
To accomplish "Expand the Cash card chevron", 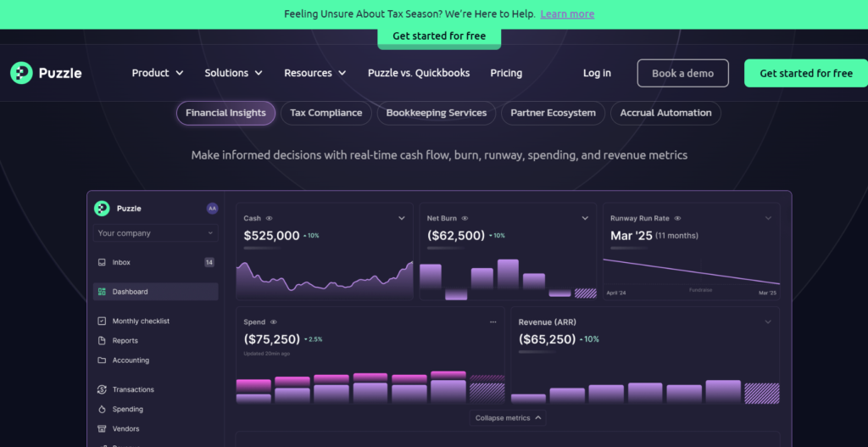I will (x=402, y=218).
